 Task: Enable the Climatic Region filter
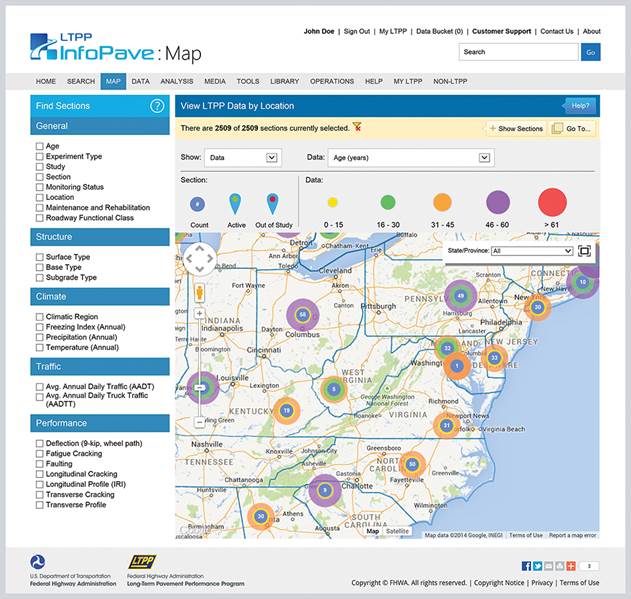coord(39,317)
